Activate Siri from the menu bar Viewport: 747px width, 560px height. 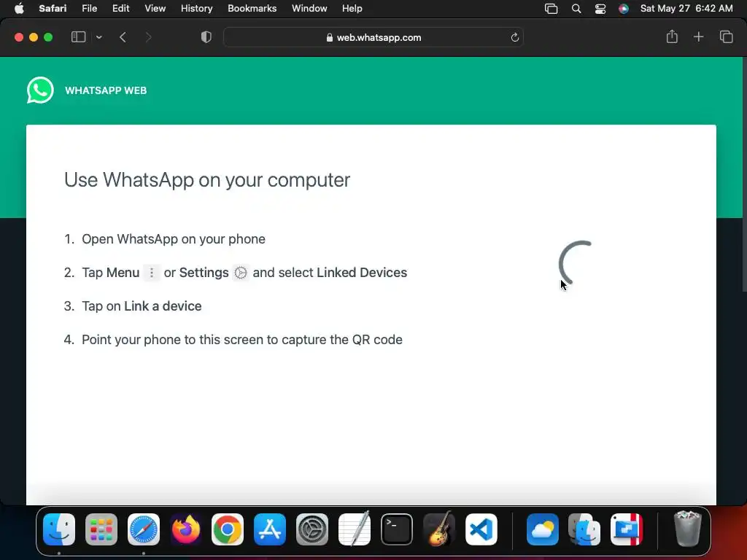(x=623, y=9)
